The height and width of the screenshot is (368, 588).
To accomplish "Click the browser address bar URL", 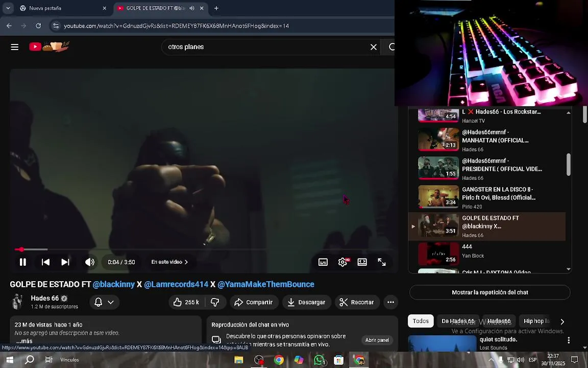I will click(176, 26).
